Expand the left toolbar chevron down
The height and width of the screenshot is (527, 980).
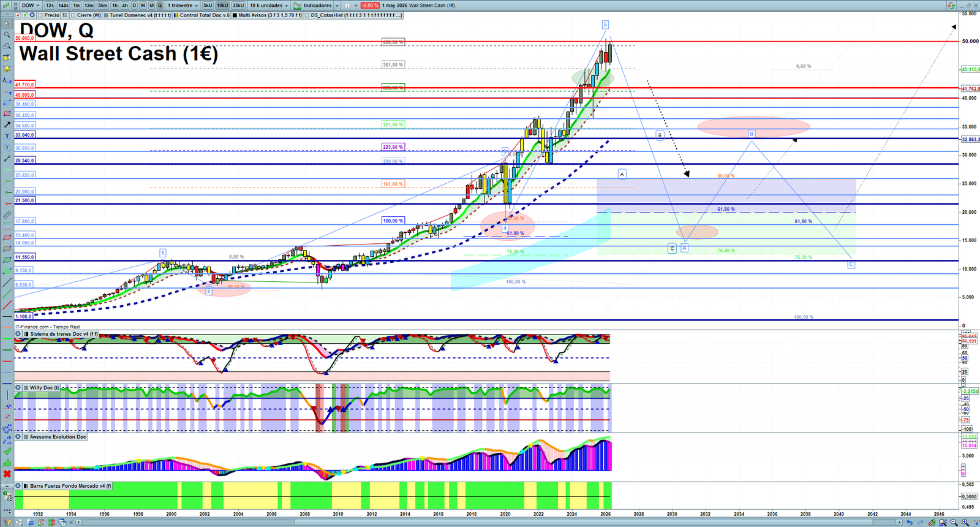point(7,487)
